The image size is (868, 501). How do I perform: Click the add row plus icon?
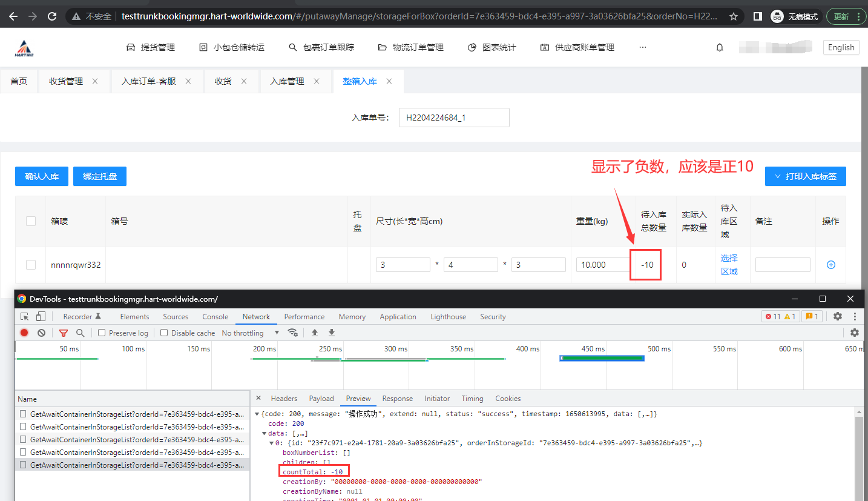tap(830, 265)
